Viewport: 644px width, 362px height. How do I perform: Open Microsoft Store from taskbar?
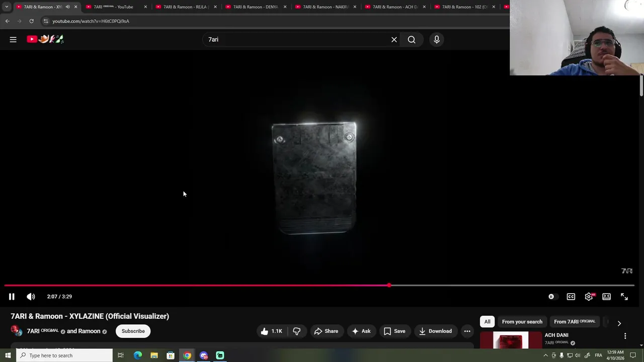171,355
